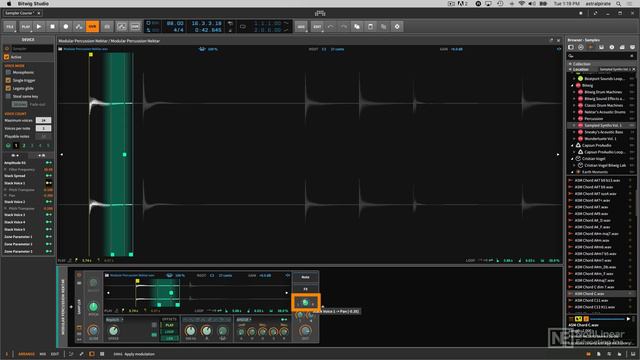This screenshot has height=360, width=640.
Task: Toggle the orange OVR overdub button
Action: (93, 27)
